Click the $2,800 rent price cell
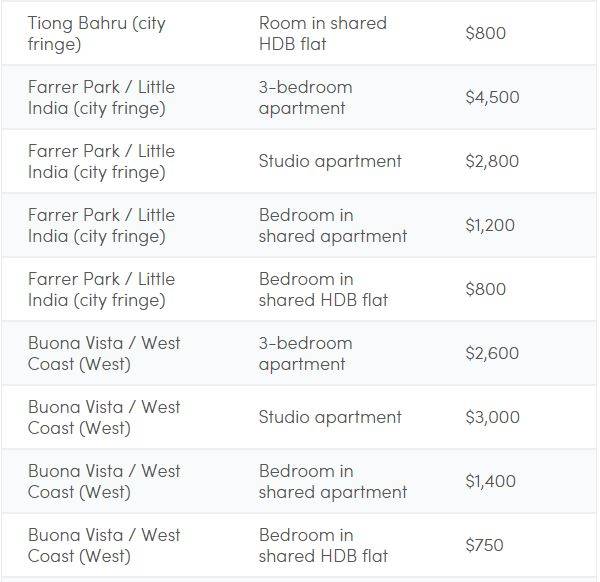600x582 pixels. [492, 161]
